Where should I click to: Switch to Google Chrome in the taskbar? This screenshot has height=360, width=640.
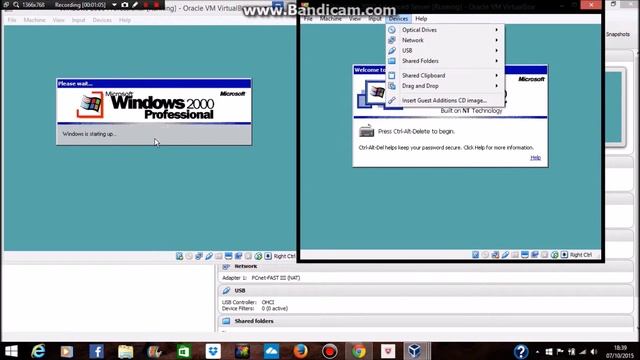(359, 351)
